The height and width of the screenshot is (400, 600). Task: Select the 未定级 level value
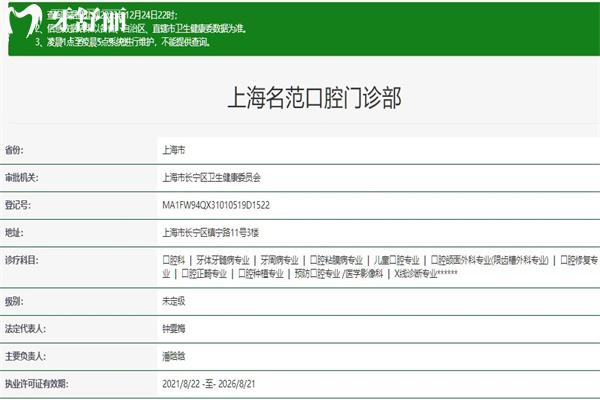pos(174,301)
